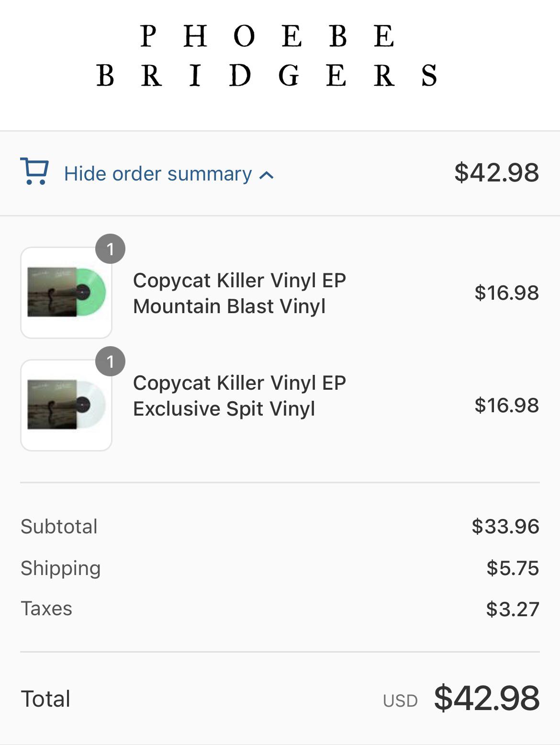Click the large final total $42.98

point(486,698)
